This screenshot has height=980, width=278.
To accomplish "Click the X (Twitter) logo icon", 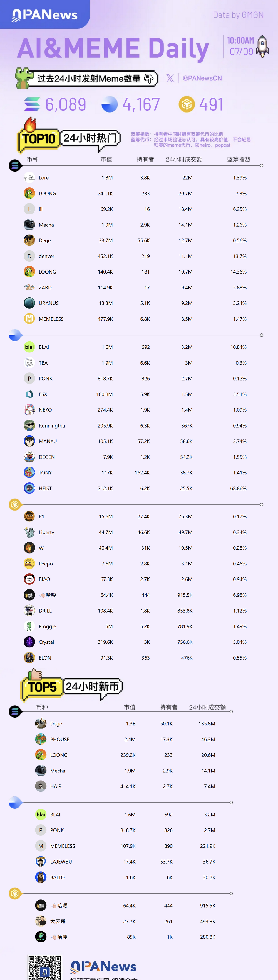I will click(170, 78).
